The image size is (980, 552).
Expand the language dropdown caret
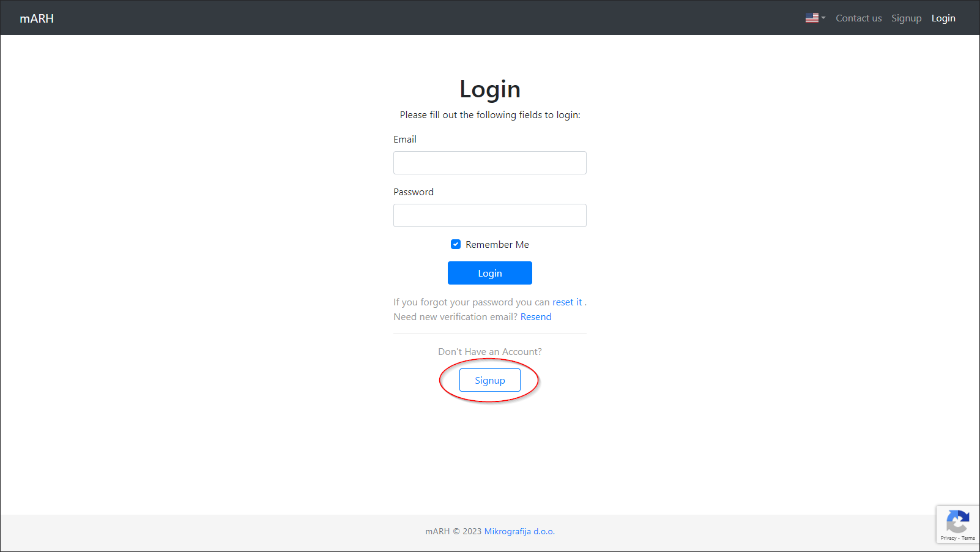point(823,18)
